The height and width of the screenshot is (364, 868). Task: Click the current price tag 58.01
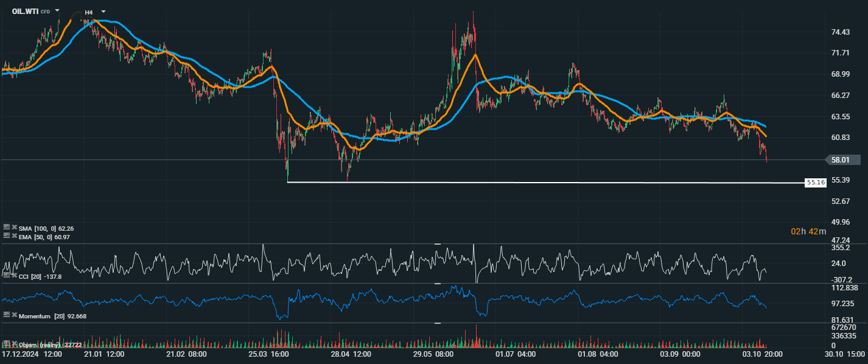(x=839, y=160)
